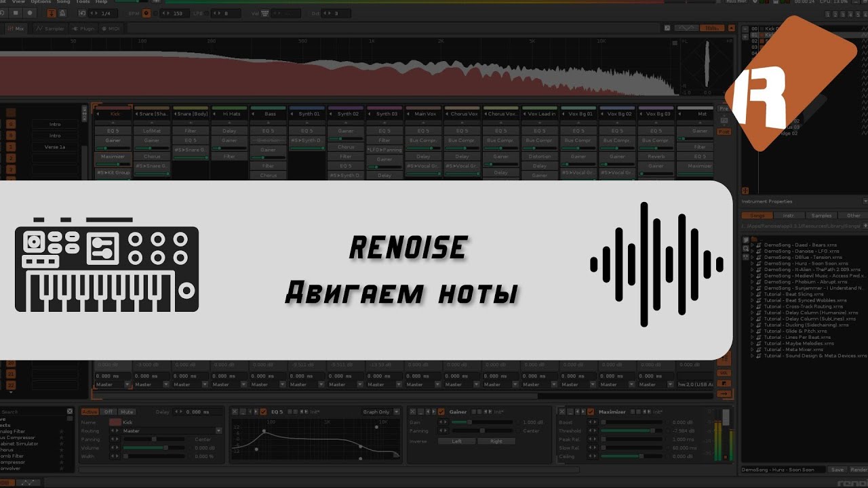
Task: Open the View menu
Action: coord(19,2)
